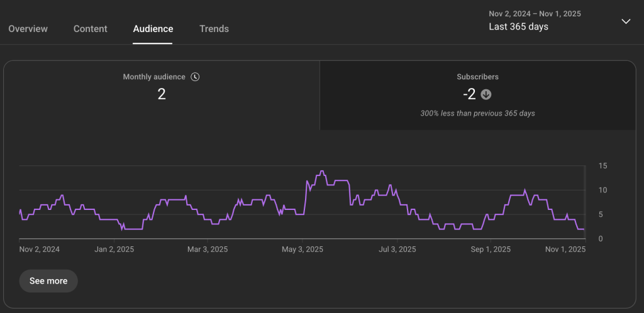Click the May 3, 2025 axis label

(303, 250)
